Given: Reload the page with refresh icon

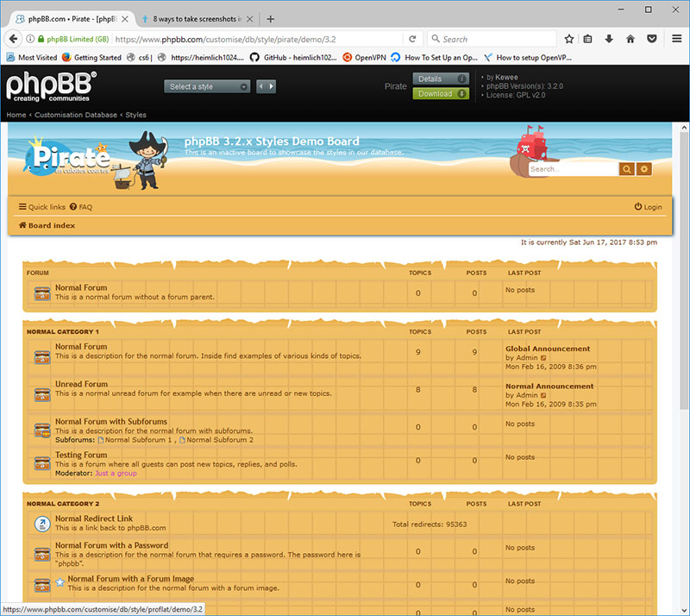Looking at the screenshot, I should (x=412, y=39).
